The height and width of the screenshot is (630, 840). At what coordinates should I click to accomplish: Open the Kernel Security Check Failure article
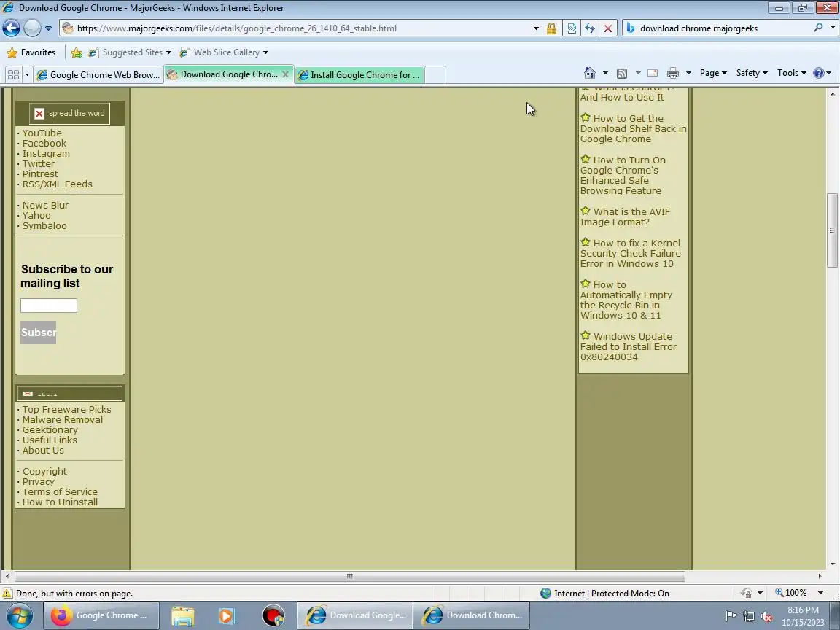631,253
